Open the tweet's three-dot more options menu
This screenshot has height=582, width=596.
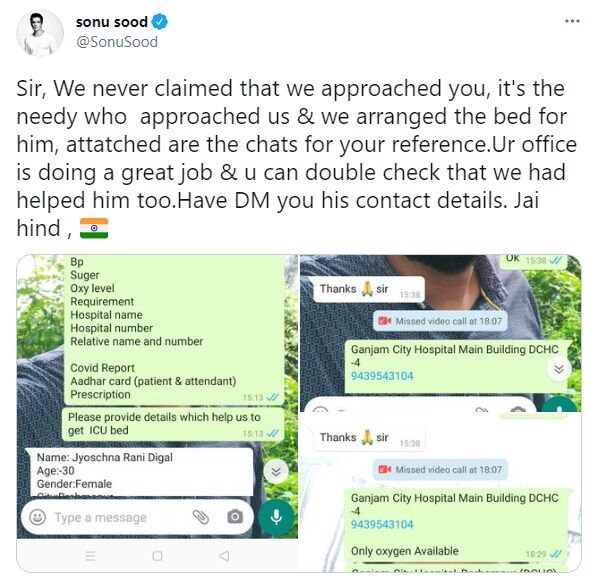pos(572,21)
